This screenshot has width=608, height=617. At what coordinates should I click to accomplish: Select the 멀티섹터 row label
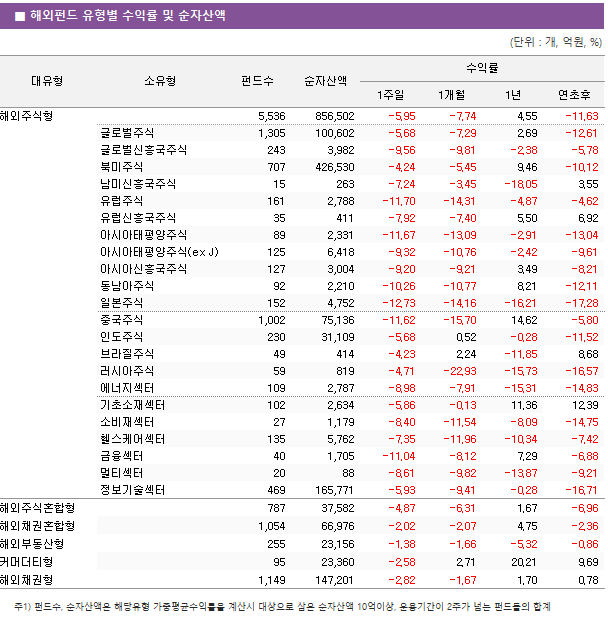[121, 473]
